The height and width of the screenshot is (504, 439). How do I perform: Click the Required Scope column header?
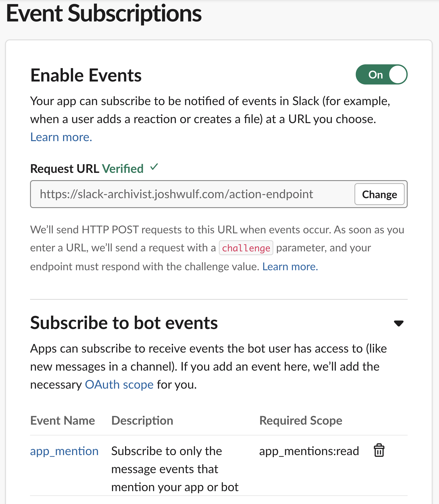(300, 421)
